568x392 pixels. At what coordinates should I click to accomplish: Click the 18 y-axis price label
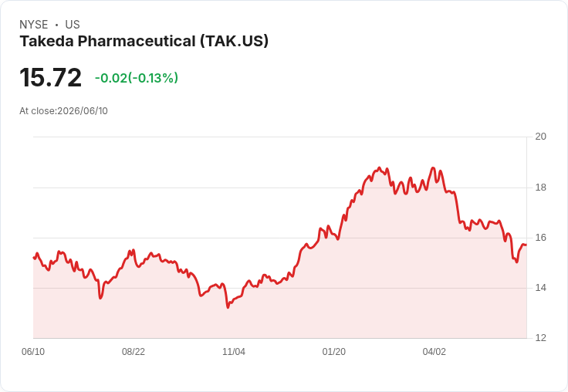pyautogui.click(x=540, y=188)
